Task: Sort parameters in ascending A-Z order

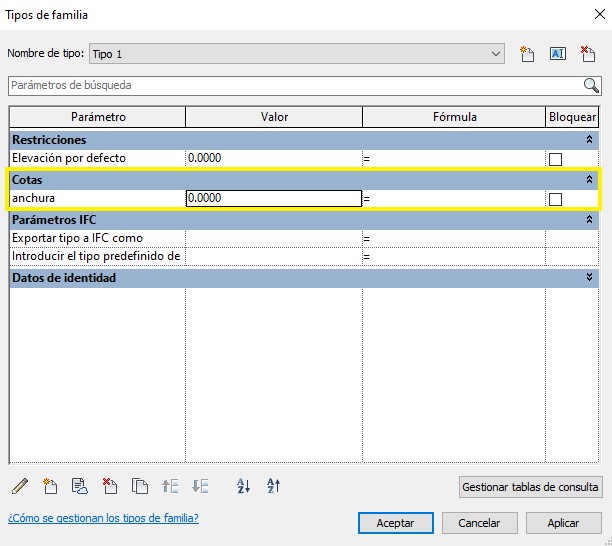Action: [243, 487]
